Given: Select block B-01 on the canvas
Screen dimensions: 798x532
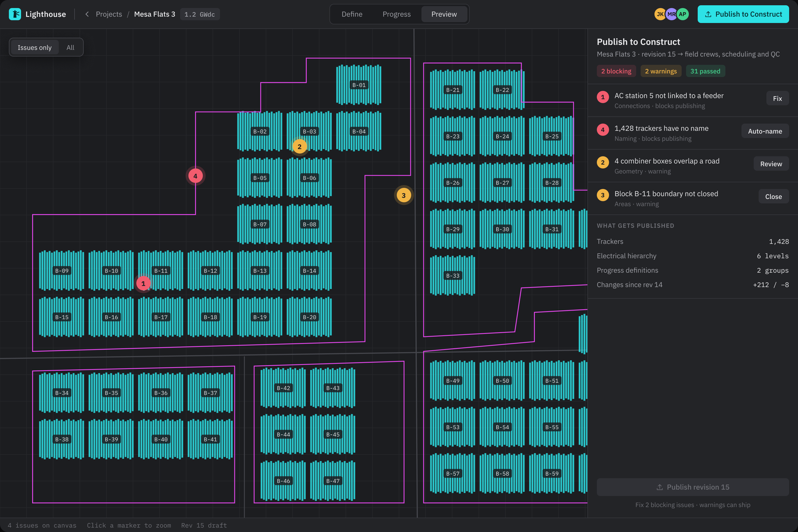Looking at the screenshot, I should pyautogui.click(x=359, y=85).
